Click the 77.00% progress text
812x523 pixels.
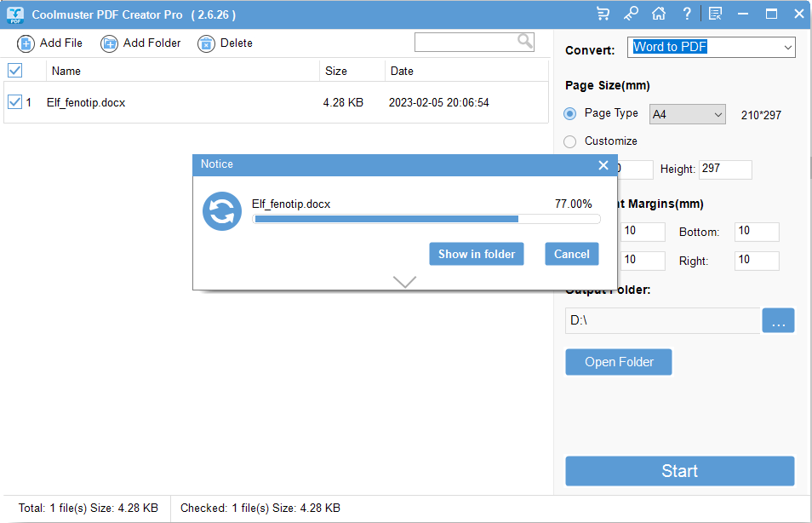coord(574,204)
